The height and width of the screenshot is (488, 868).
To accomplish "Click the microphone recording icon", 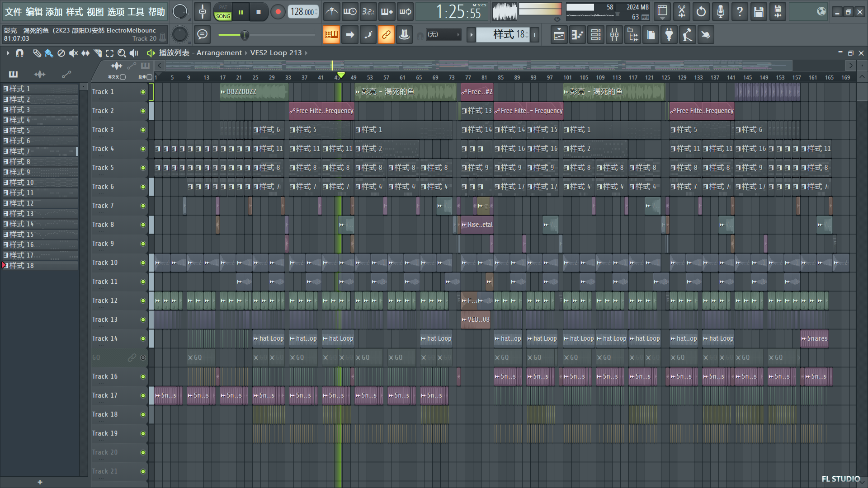I will coord(721,12).
